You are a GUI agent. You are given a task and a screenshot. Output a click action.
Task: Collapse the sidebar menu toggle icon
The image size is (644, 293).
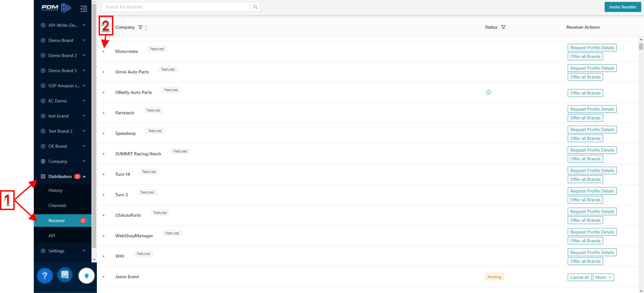click(84, 9)
